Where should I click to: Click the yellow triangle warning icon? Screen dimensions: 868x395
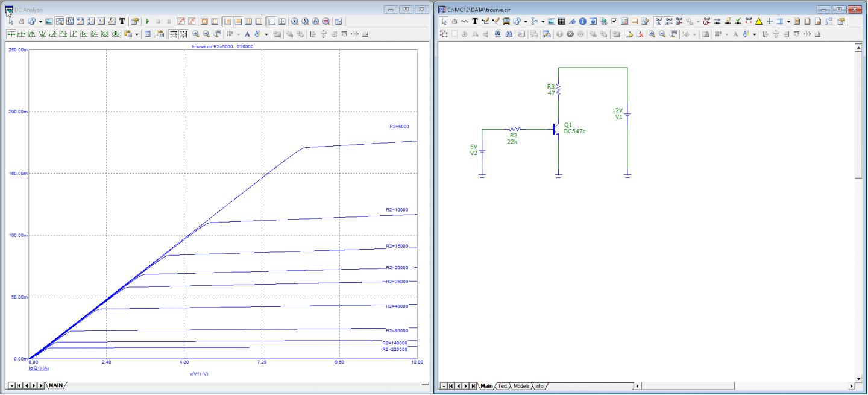pos(759,21)
